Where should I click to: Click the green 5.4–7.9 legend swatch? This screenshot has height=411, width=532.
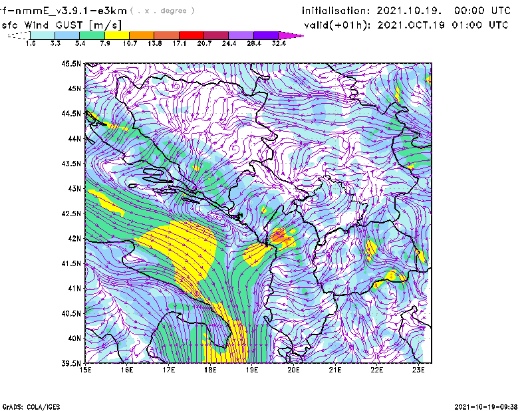coord(92,35)
